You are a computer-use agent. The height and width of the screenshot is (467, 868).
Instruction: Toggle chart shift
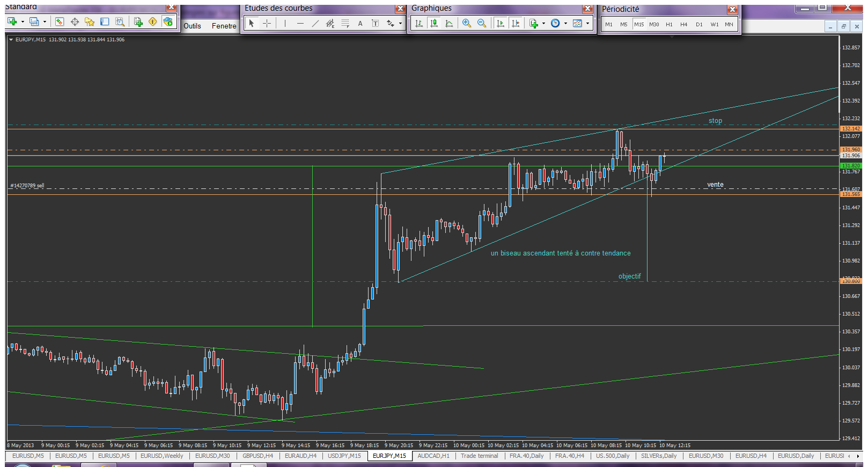click(515, 23)
